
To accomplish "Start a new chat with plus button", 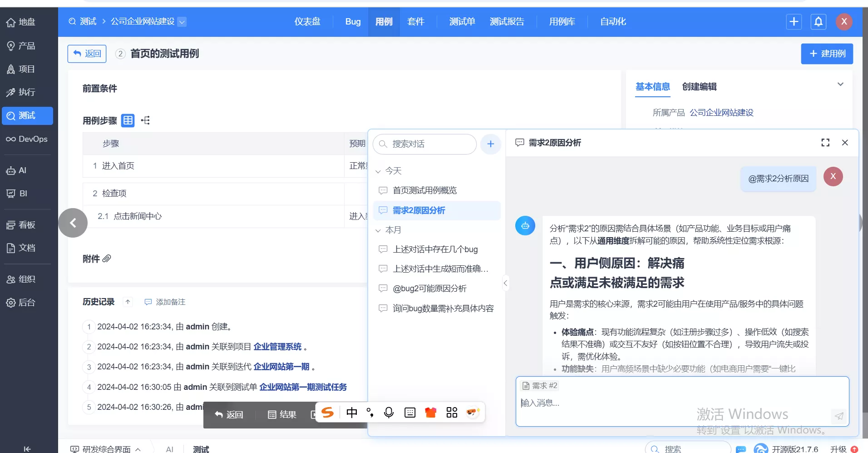I will tap(490, 144).
